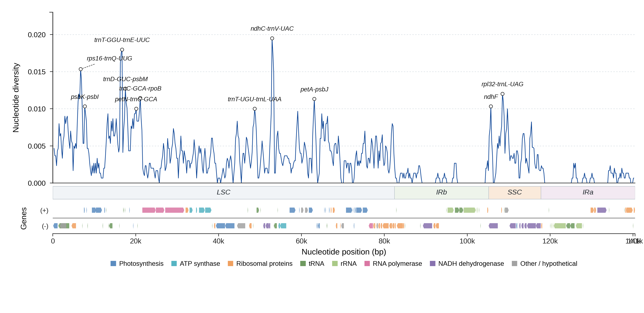The height and width of the screenshot is (313, 644).
Task: Click the 0.020 y-axis tick label
Action: coord(37,35)
